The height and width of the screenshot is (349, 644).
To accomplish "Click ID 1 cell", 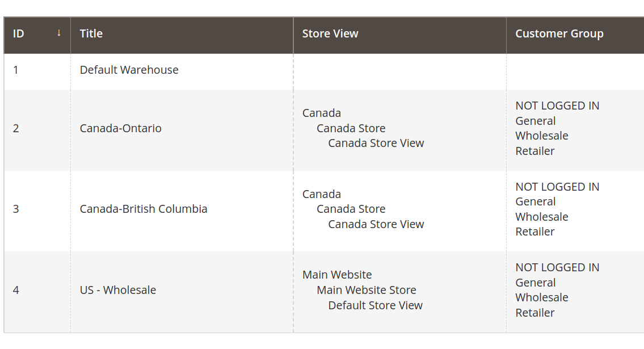I will point(37,72).
